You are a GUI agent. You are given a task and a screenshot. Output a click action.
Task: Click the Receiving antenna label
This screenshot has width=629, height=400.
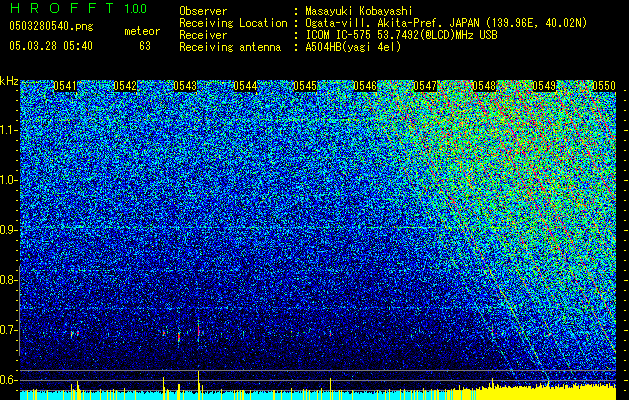230,47
